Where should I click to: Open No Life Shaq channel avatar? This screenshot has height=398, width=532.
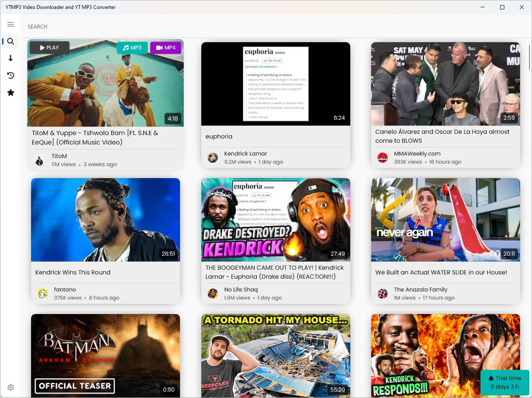tap(213, 294)
